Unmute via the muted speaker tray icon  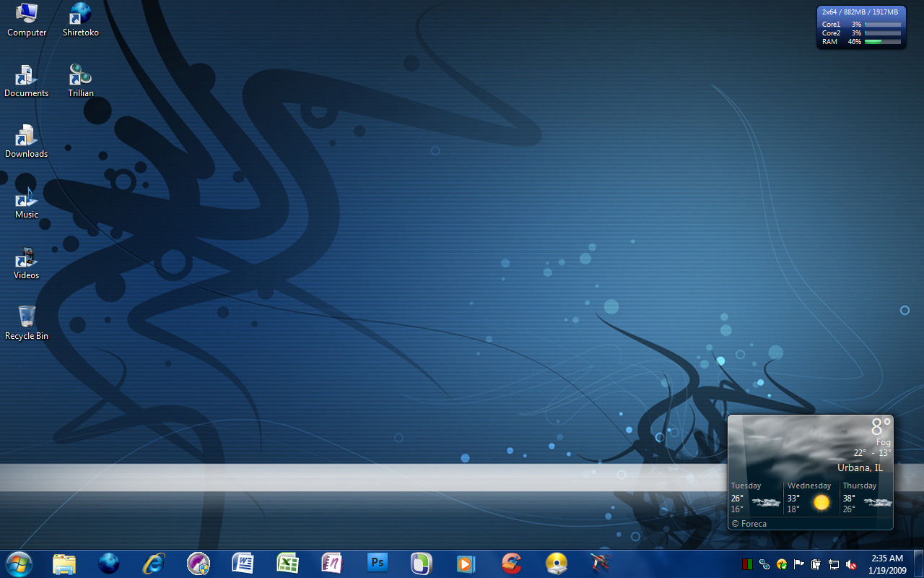click(851, 564)
